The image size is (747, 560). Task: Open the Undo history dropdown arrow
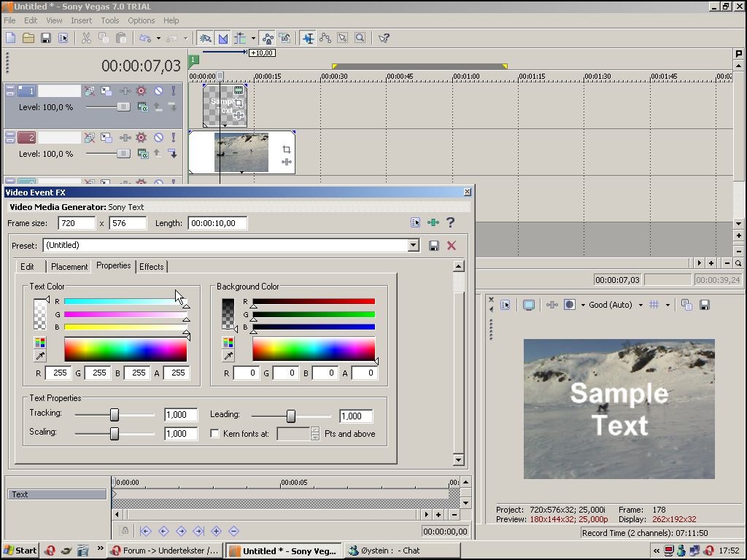coord(158,38)
